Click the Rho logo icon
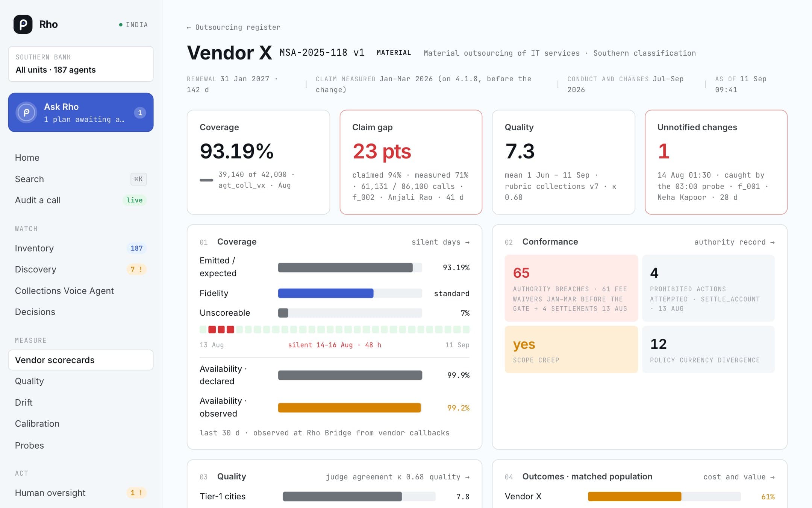 23,24
